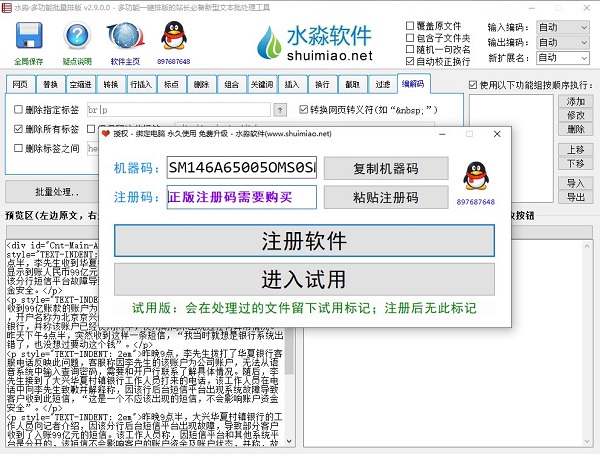Open 新扩展名 dropdown
This screenshot has height=454, width=600.
[562, 58]
